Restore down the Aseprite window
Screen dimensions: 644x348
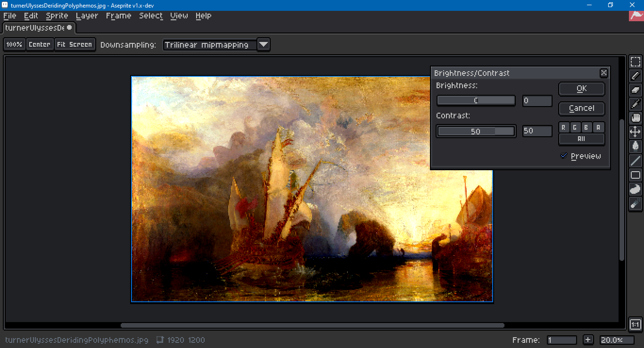[x=611, y=5]
